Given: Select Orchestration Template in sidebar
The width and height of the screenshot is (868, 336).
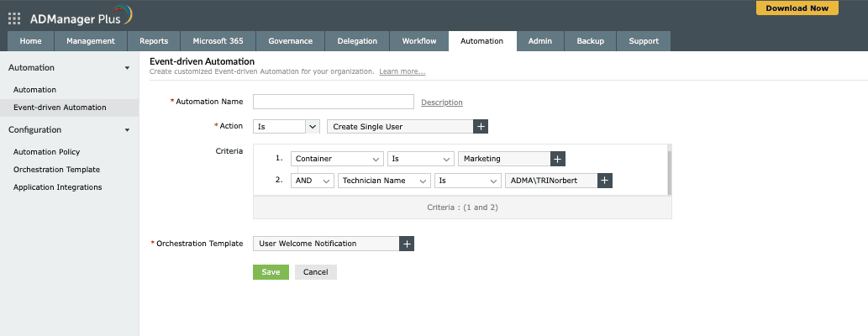Looking at the screenshot, I should point(56,170).
